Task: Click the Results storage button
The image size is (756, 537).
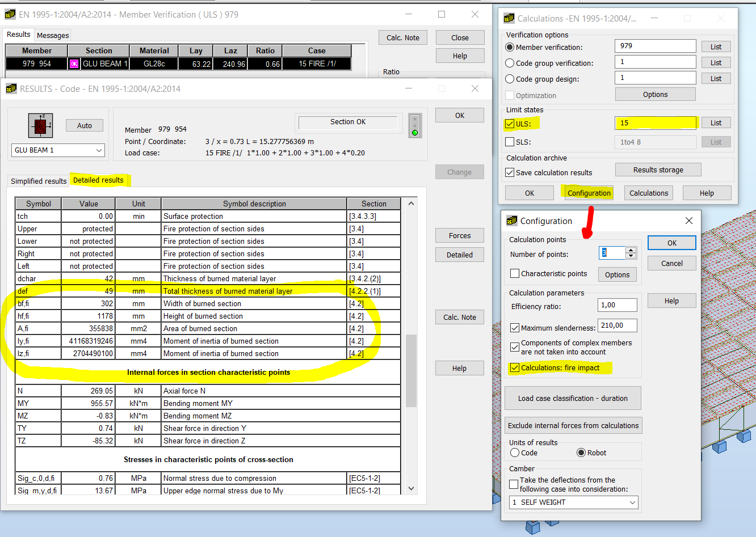Action: [658, 169]
